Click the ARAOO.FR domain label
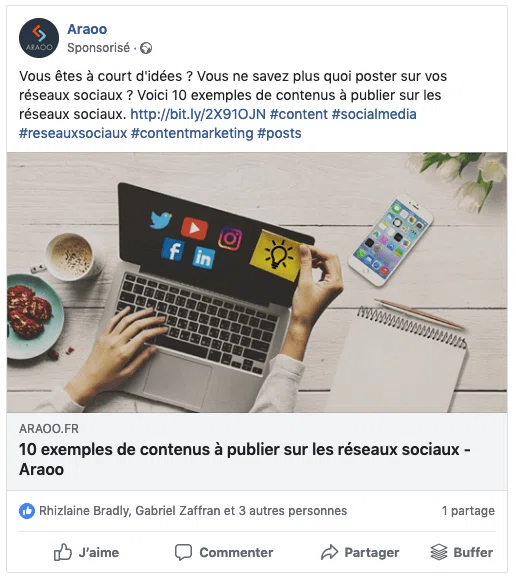Viewport: 516px width, 583px height. (49, 429)
